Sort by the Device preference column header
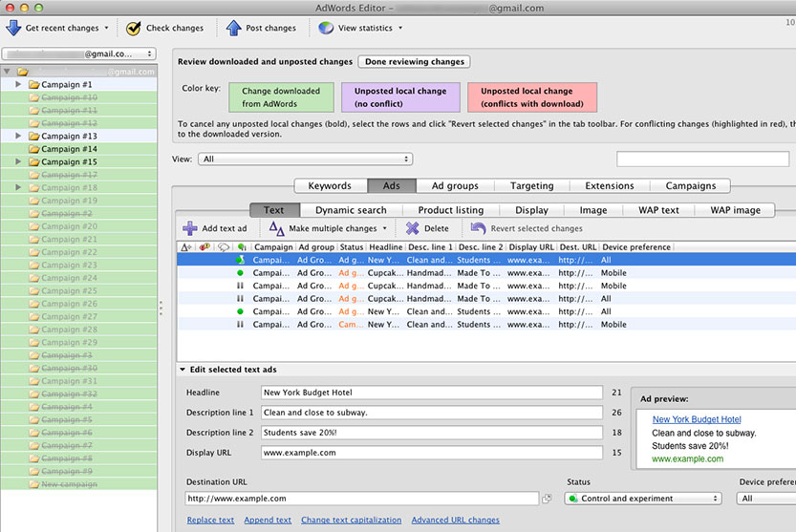This screenshot has width=796, height=532. [636, 247]
